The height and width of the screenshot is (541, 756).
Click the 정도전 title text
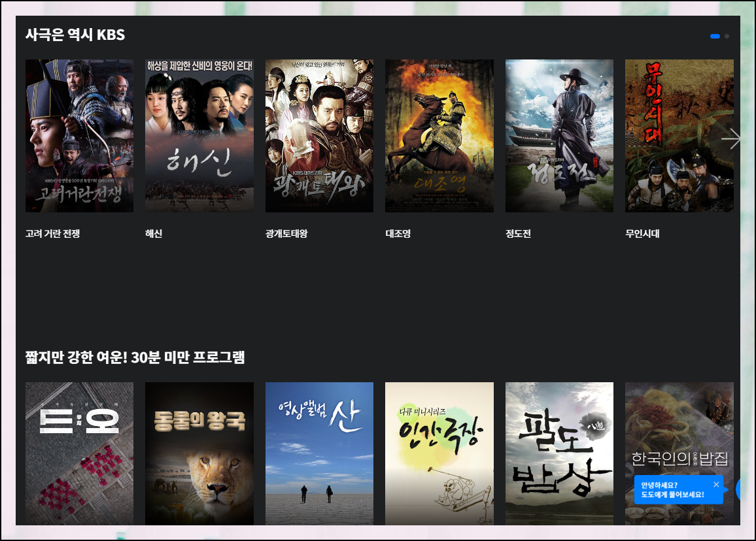click(x=519, y=234)
